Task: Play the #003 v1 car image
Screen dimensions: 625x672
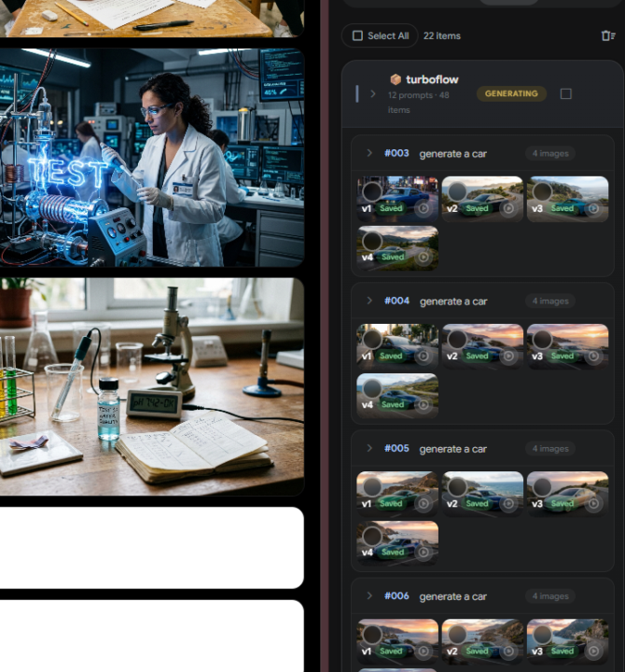Action: 424,208
